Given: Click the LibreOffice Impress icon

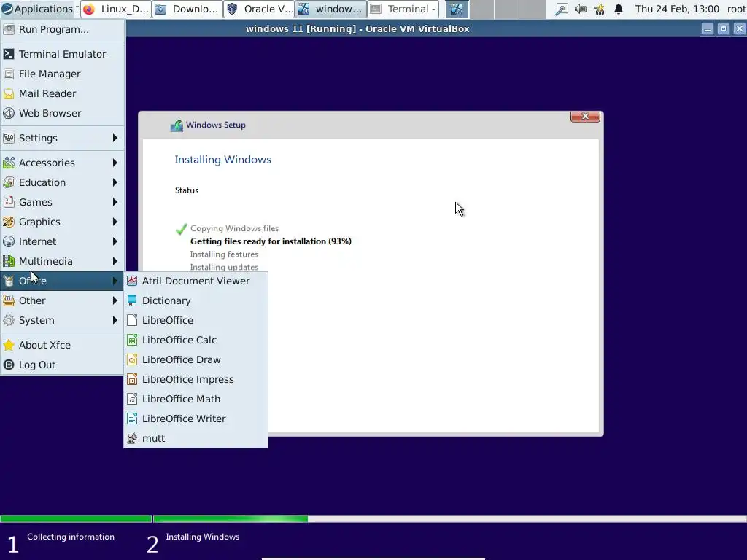Looking at the screenshot, I should 132,379.
